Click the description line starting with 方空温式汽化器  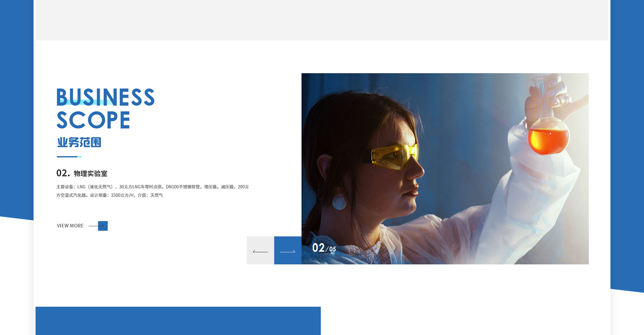coord(110,195)
